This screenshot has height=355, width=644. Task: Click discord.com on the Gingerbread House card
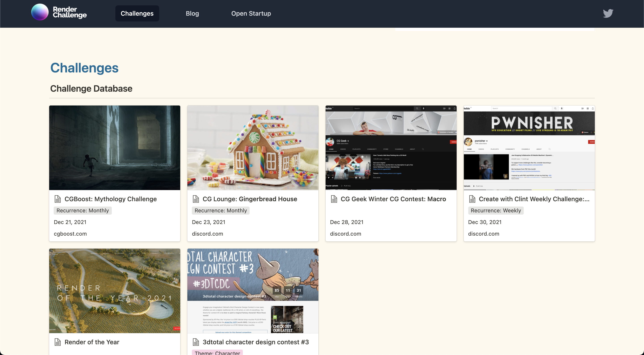pyautogui.click(x=208, y=234)
